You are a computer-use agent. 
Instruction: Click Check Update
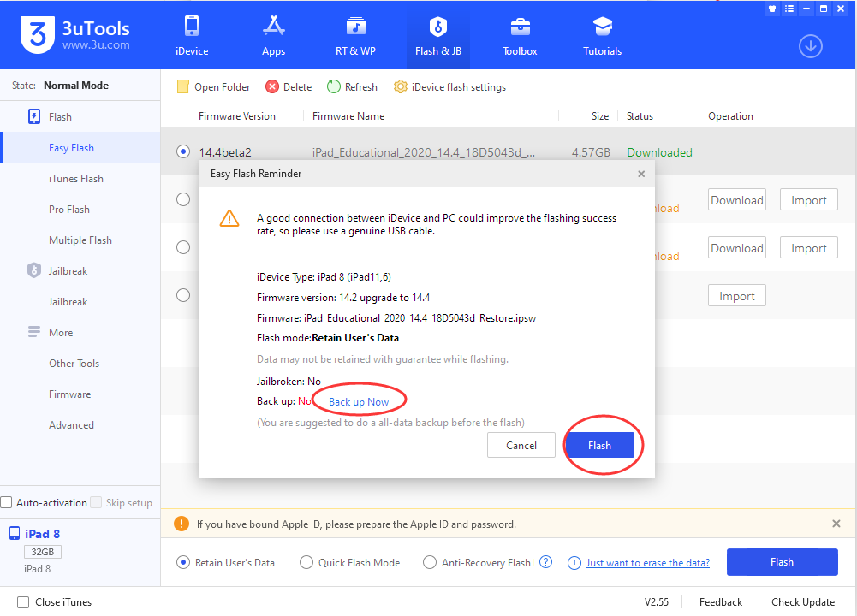point(803,601)
